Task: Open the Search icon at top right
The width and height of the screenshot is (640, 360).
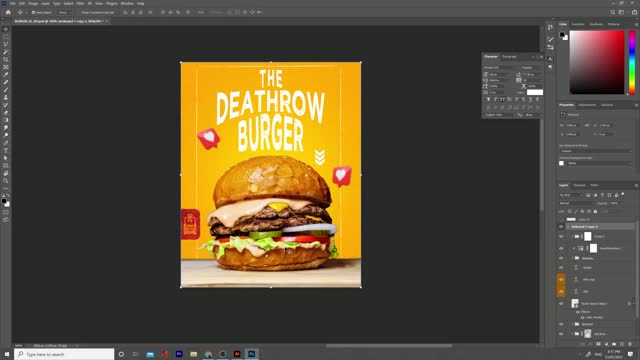Action: click(x=613, y=12)
